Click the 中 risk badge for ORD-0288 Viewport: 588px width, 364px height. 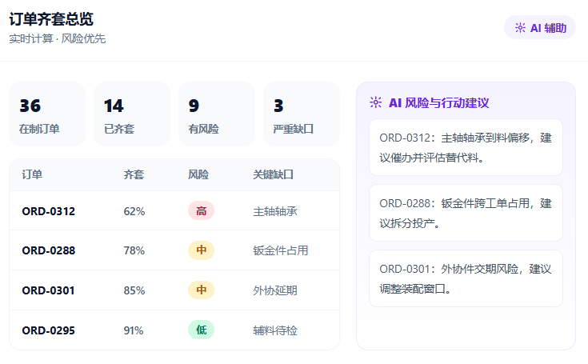[201, 250]
